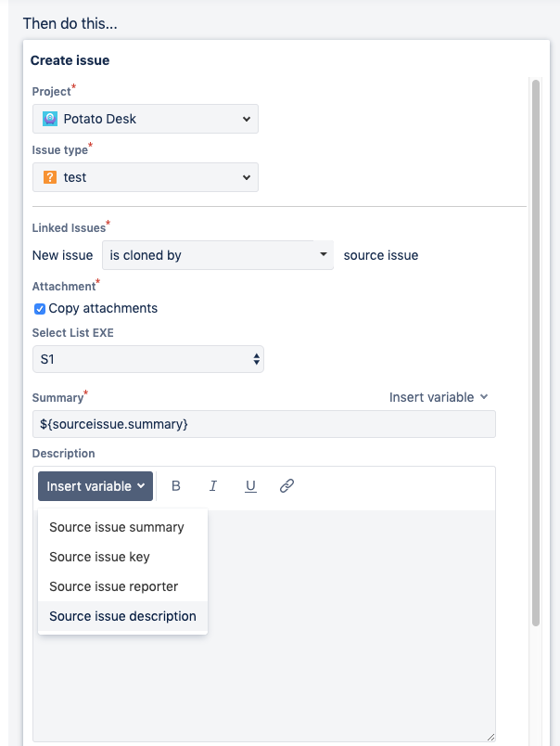The width and height of the screenshot is (560, 746).
Task: Apply italic formatting to description text
Action: [x=212, y=485]
